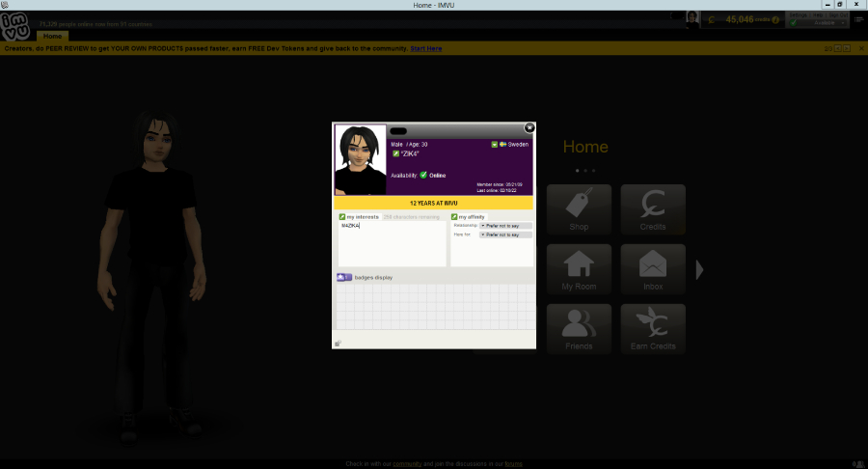
Task: Click the Last online date text
Action: pos(497,190)
